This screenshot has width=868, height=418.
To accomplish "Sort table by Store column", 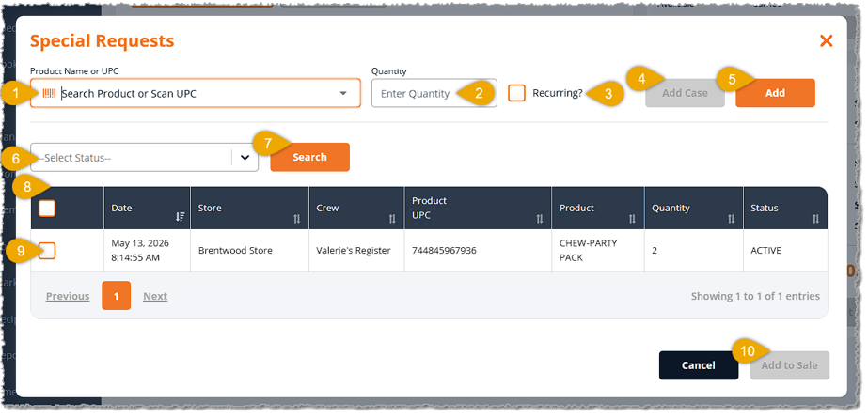I will (297, 219).
